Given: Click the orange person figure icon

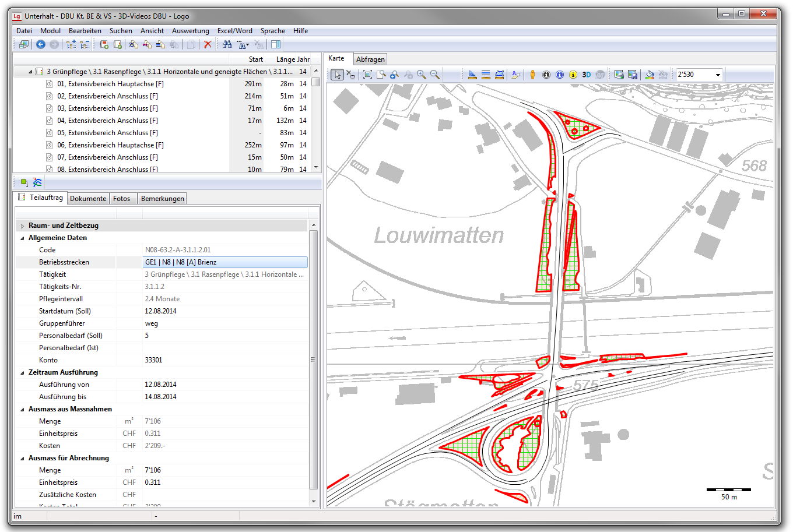Looking at the screenshot, I should [532, 75].
